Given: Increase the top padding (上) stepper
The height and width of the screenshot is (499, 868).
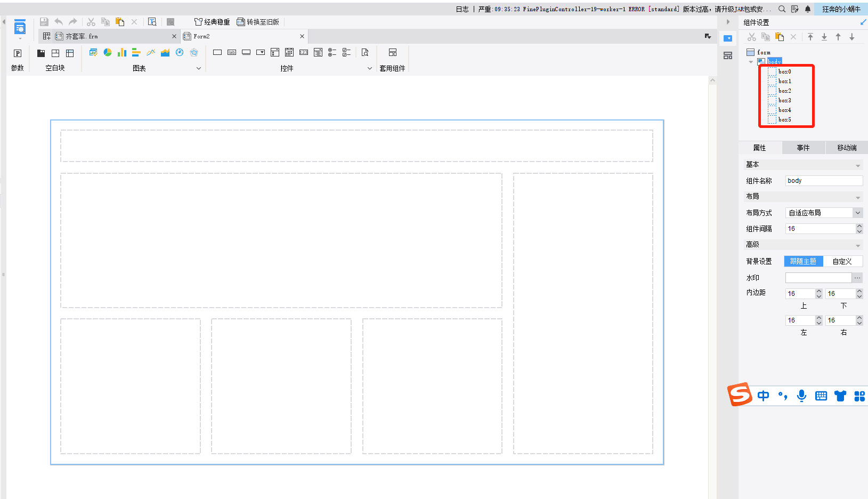Looking at the screenshot, I should click(x=819, y=291).
